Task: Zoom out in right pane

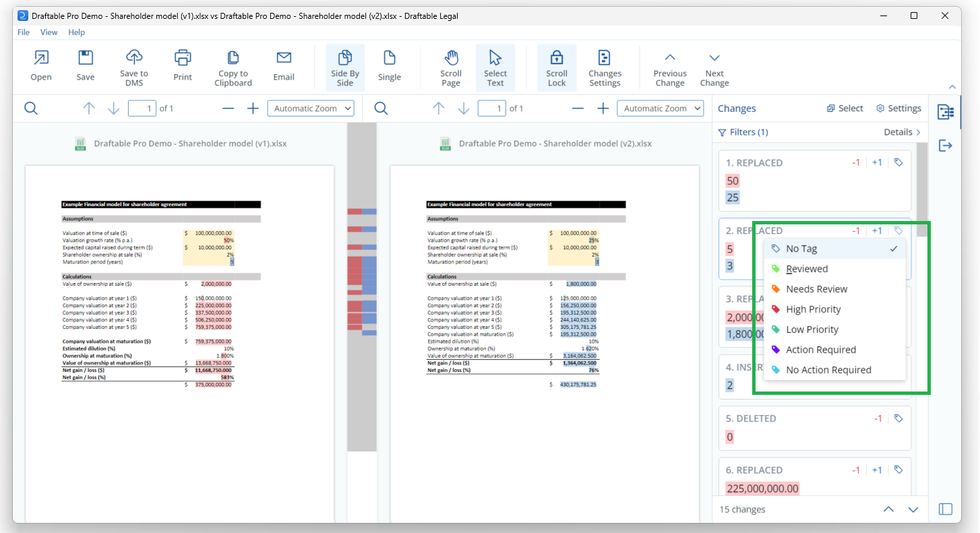Action: (578, 108)
